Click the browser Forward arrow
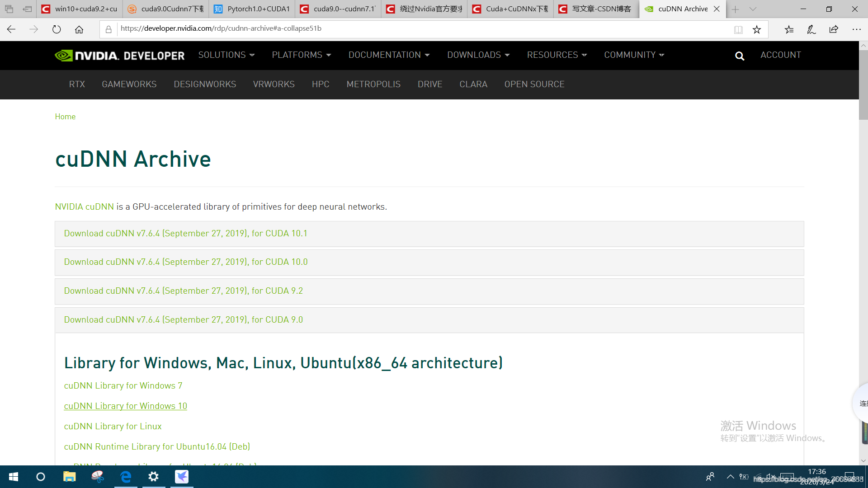This screenshot has height=488, width=868. tap(34, 29)
